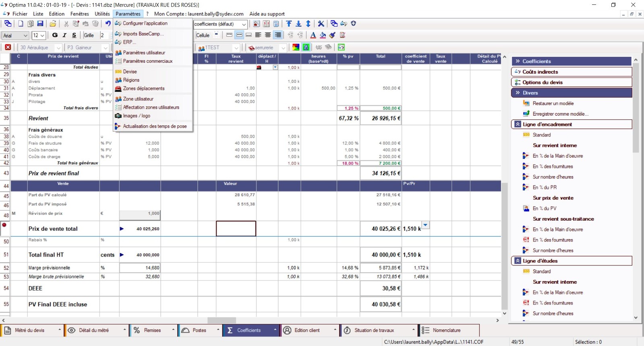
Task: Center align the cell text
Action: [x=268, y=35]
